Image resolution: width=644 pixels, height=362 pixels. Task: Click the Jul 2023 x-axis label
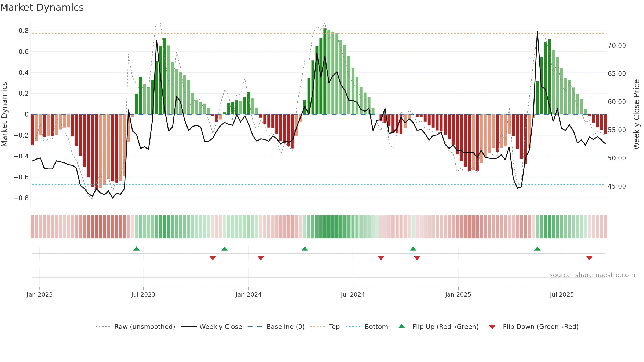(x=143, y=294)
